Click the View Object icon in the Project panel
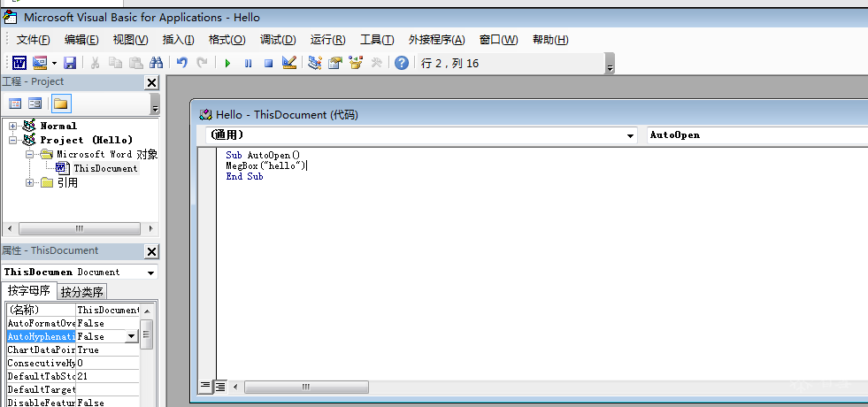 pyautogui.click(x=35, y=104)
